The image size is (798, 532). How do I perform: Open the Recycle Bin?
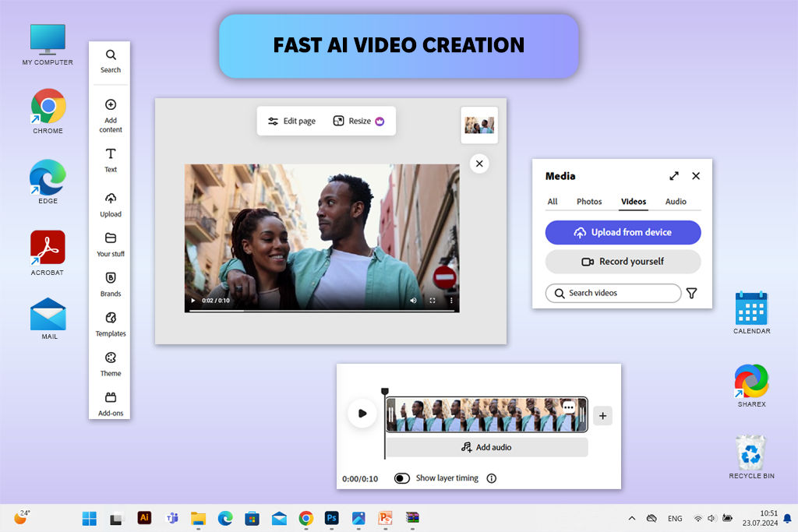tap(751, 456)
